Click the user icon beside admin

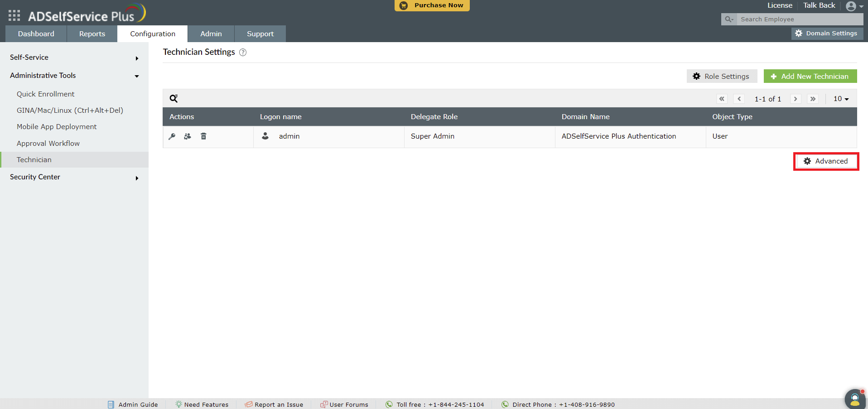[x=265, y=136]
